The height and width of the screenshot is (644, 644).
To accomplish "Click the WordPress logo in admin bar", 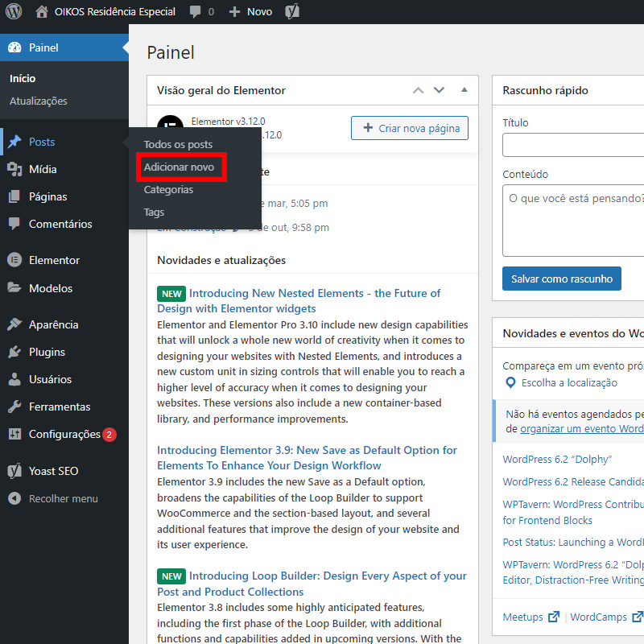I will (x=14, y=12).
